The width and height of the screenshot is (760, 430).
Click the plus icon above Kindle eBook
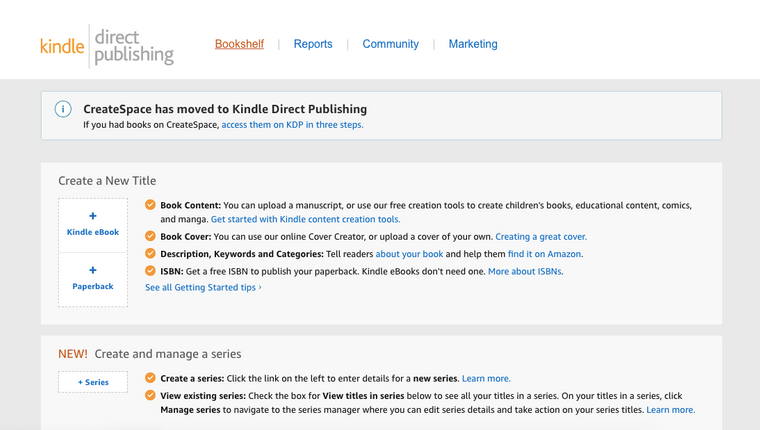93,216
